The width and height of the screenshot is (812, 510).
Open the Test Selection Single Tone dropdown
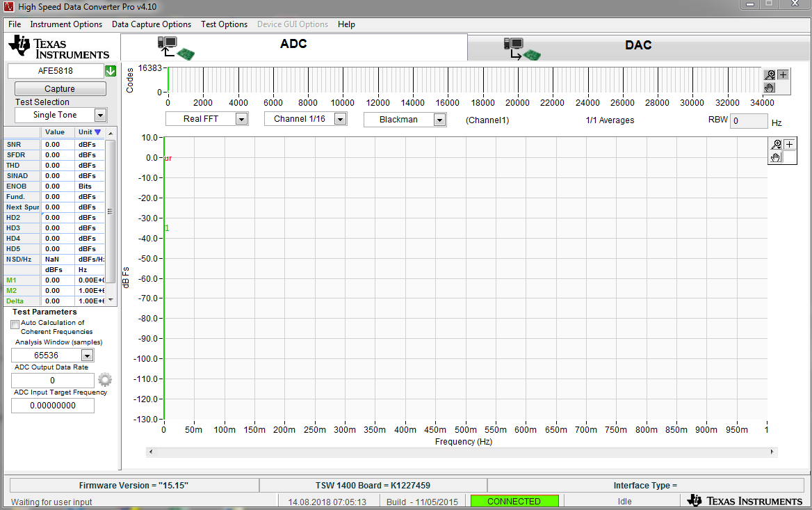[x=101, y=115]
